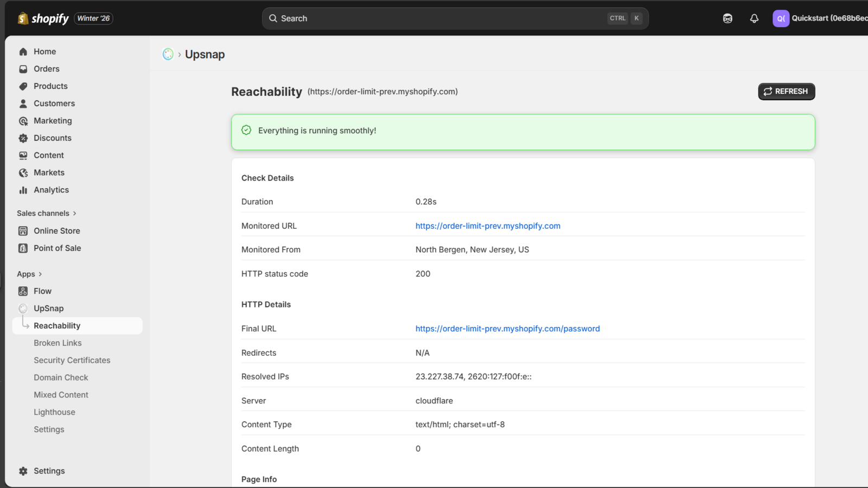Viewport: 868px width, 488px height.
Task: Follow the Final URL password link
Action: coord(507,329)
